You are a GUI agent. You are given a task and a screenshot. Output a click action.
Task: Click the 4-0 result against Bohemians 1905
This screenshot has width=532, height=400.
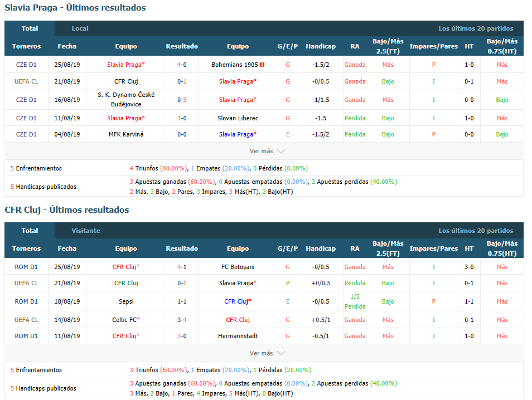tap(182, 65)
